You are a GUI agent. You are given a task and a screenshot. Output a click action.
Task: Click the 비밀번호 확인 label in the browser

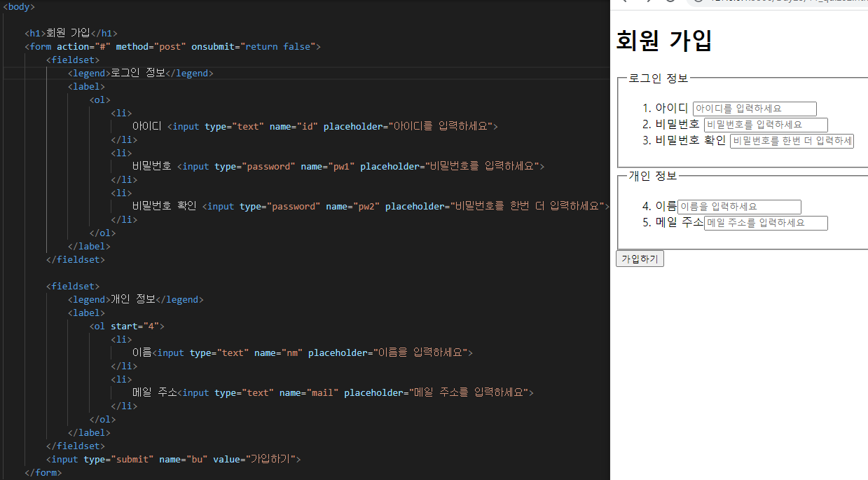coord(691,140)
